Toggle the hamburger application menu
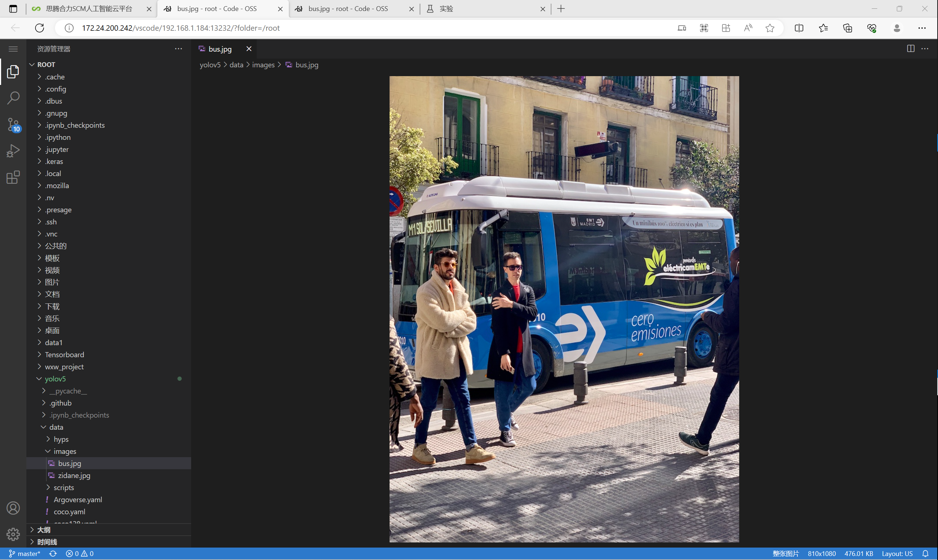The width and height of the screenshot is (938, 560). (13, 49)
